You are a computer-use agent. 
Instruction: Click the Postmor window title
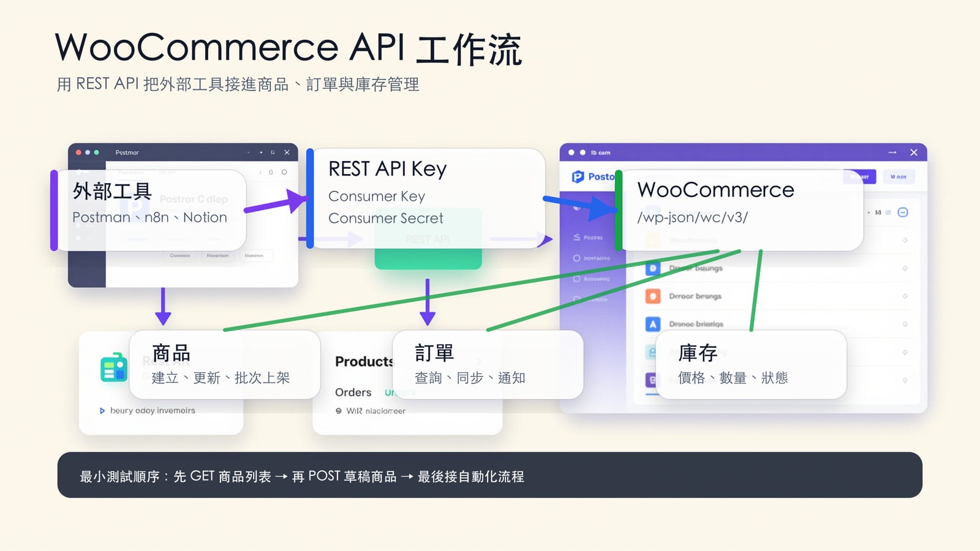pyautogui.click(x=127, y=152)
